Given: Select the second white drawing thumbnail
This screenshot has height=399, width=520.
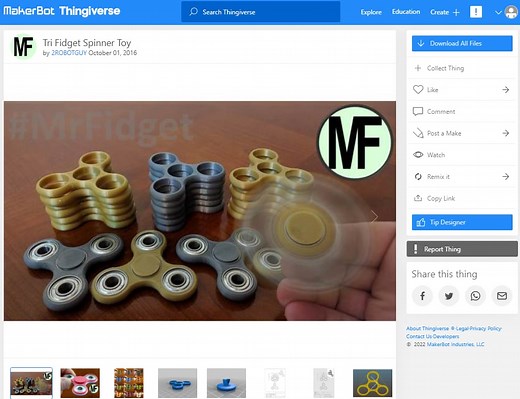Looking at the screenshot, I should 324,383.
